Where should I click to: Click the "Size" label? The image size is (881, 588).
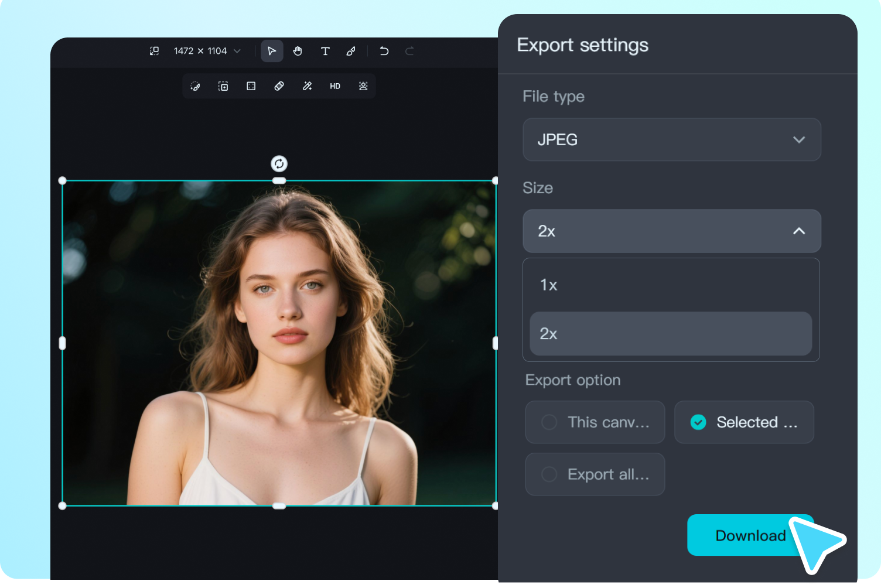point(538,188)
